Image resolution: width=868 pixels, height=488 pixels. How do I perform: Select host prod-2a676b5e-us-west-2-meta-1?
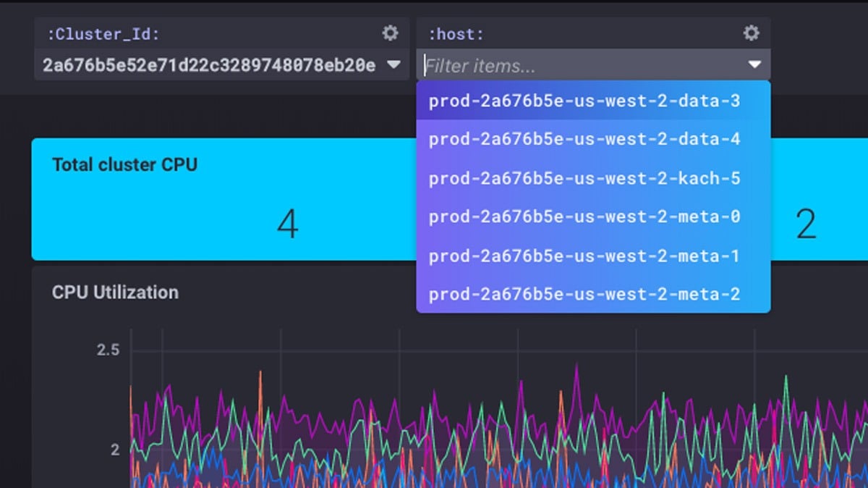click(x=584, y=255)
